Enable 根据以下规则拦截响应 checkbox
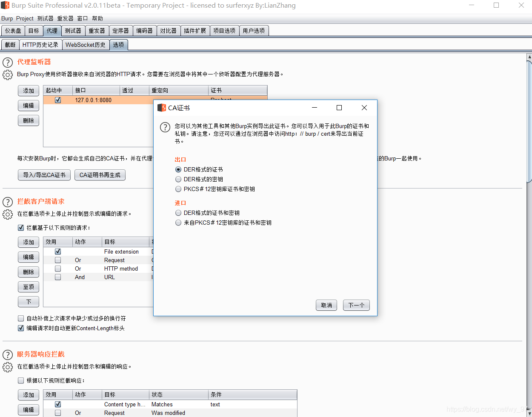 click(21, 380)
